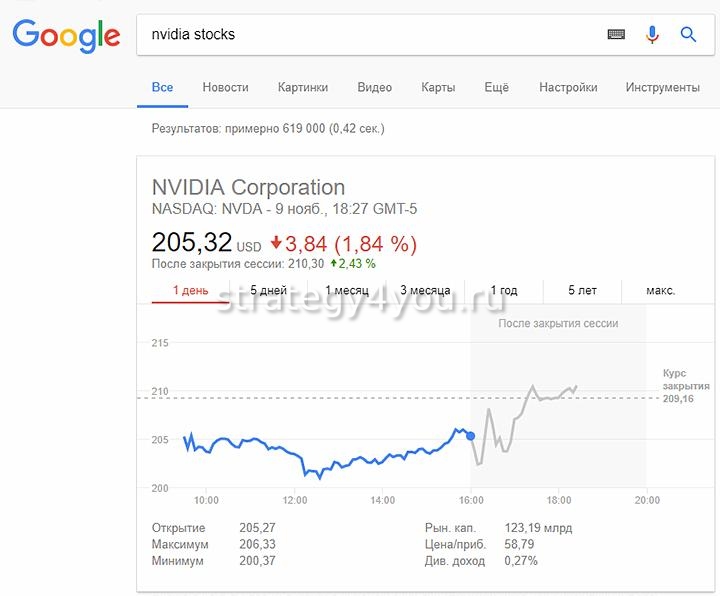The width and height of the screenshot is (720, 596).
Task: Expand Инструменты search tools
Action: tap(662, 87)
